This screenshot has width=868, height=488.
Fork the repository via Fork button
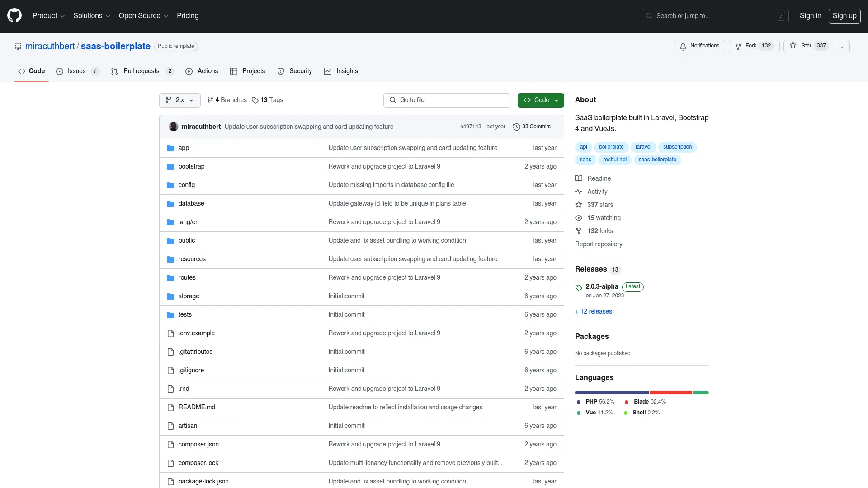(754, 46)
